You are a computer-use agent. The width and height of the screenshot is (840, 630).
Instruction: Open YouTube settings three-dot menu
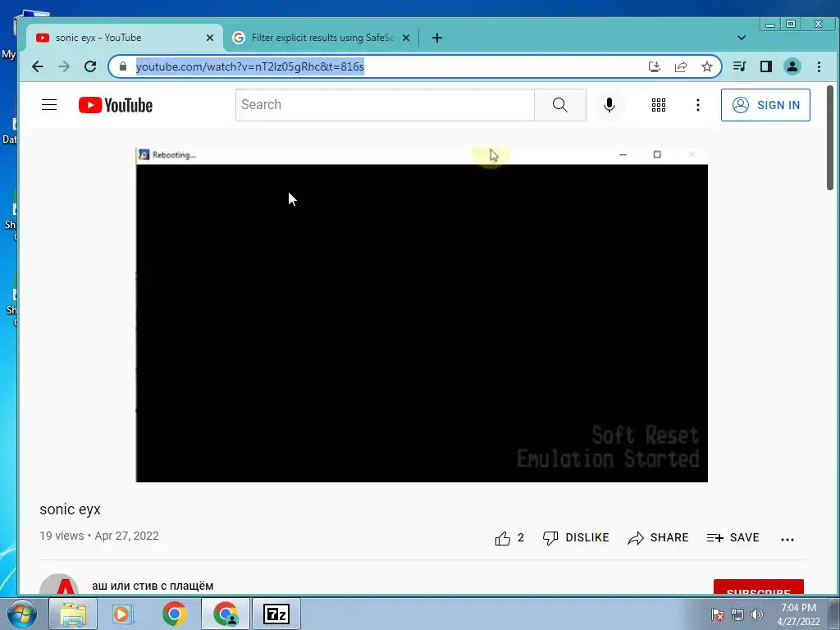pos(697,105)
